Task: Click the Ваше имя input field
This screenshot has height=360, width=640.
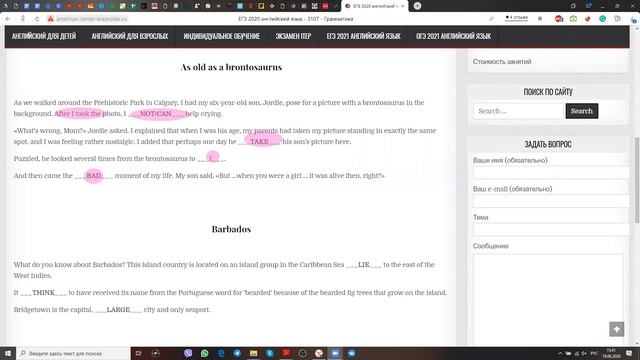Action: pyautogui.click(x=551, y=173)
